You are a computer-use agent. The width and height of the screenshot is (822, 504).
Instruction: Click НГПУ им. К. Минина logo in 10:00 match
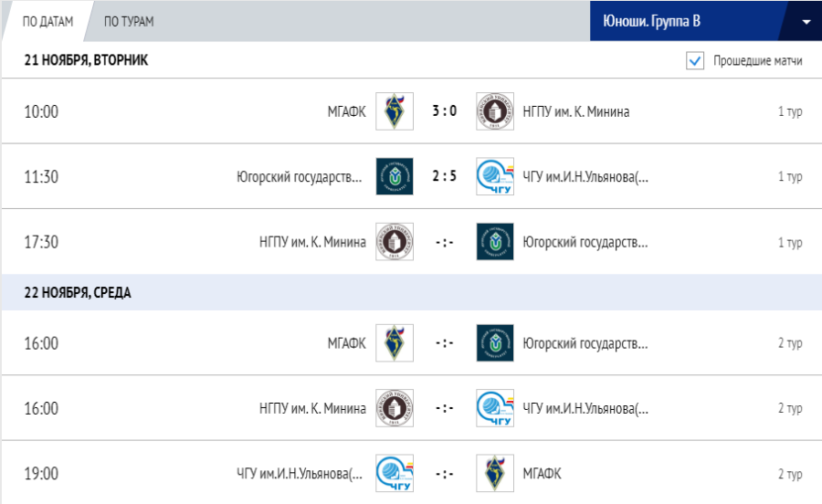click(x=495, y=111)
